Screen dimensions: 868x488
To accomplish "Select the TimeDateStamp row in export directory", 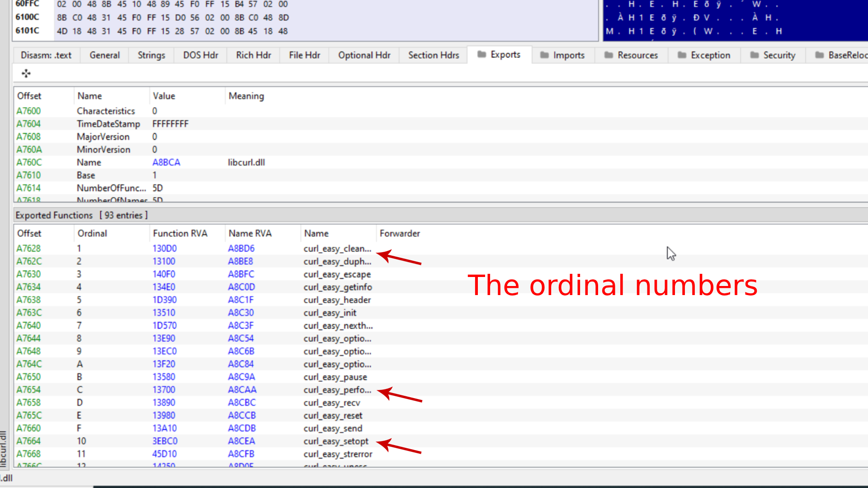I will tap(108, 124).
